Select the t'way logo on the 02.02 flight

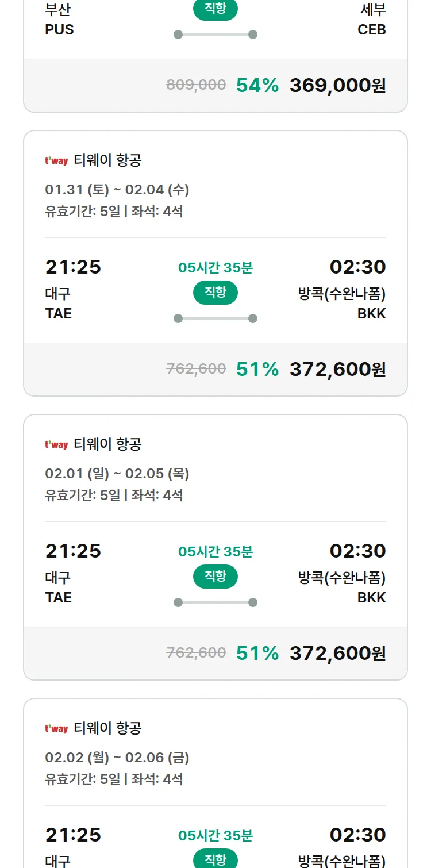pos(56,729)
